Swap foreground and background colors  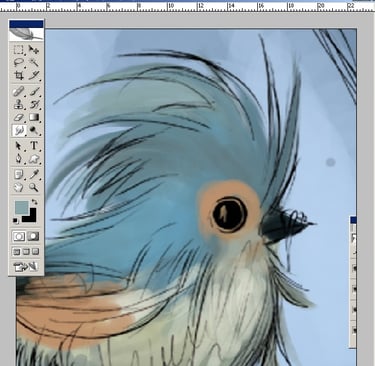[x=34, y=202]
